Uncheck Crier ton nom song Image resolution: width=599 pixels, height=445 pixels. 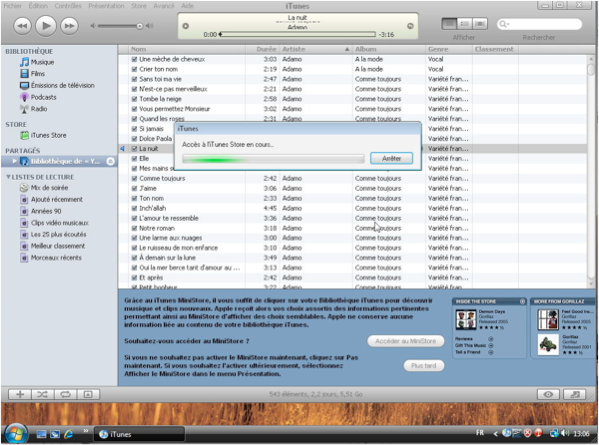coord(134,69)
